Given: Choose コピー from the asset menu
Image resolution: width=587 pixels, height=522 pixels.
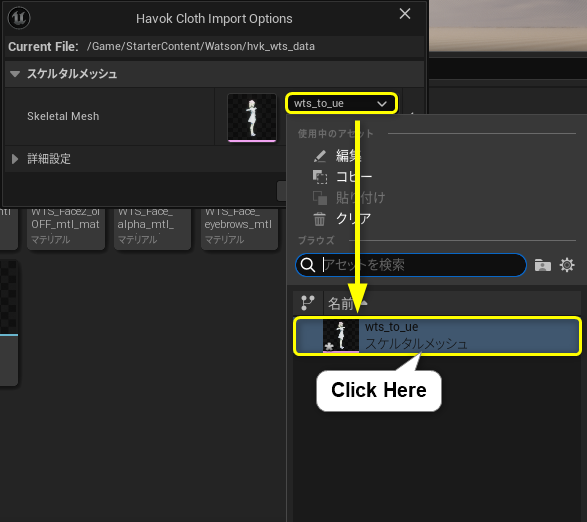Looking at the screenshot, I should tap(353, 176).
